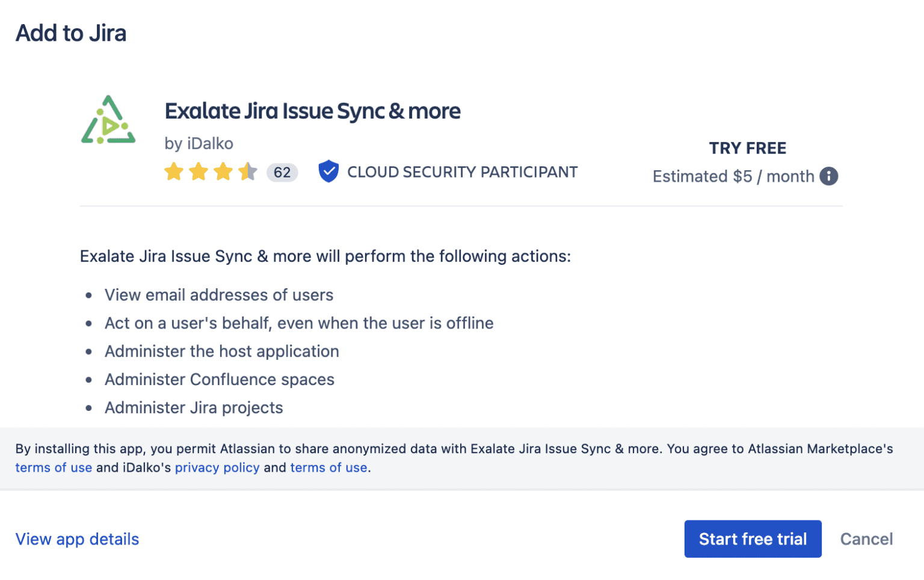Open iDalko's privacy policy
Viewport: 924px width, 580px height.
click(217, 467)
